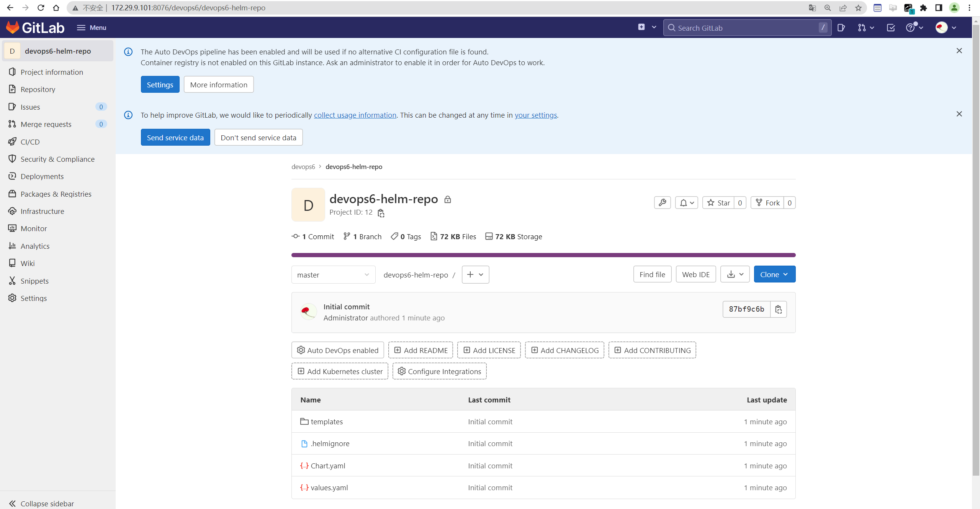The height and width of the screenshot is (509, 980).
Task: Open commit 87bf9c6b
Action: point(746,309)
